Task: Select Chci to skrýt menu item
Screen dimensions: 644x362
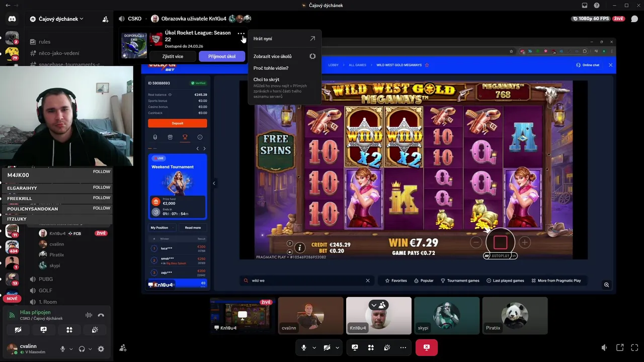Action: tap(284, 88)
